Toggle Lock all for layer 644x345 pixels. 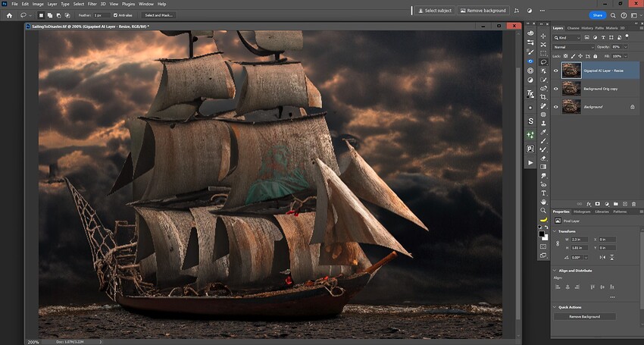click(595, 56)
